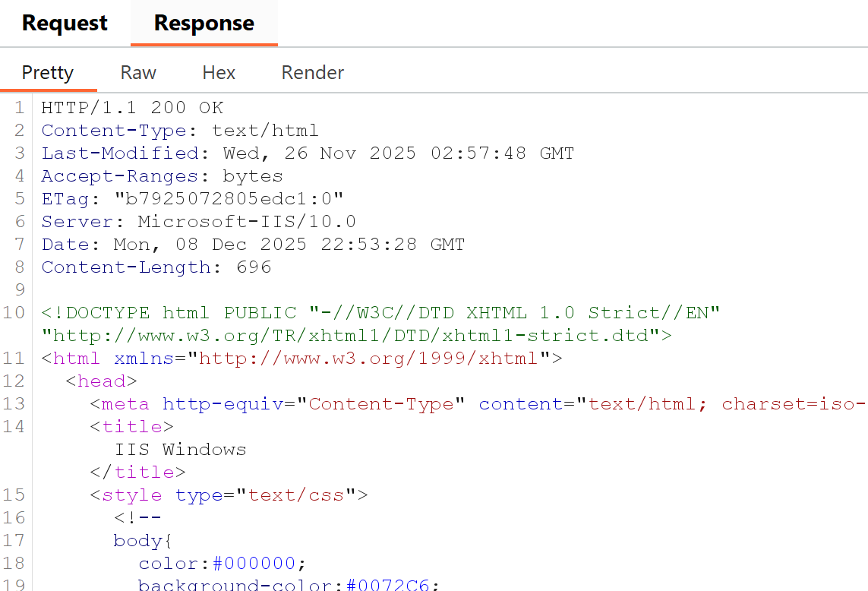This screenshot has width=868, height=591.
Task: Switch to the Response tab
Action: point(204,23)
